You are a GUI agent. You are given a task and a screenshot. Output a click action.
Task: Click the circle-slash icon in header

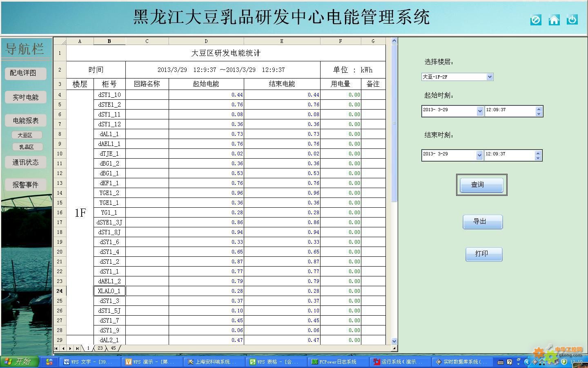(x=535, y=20)
